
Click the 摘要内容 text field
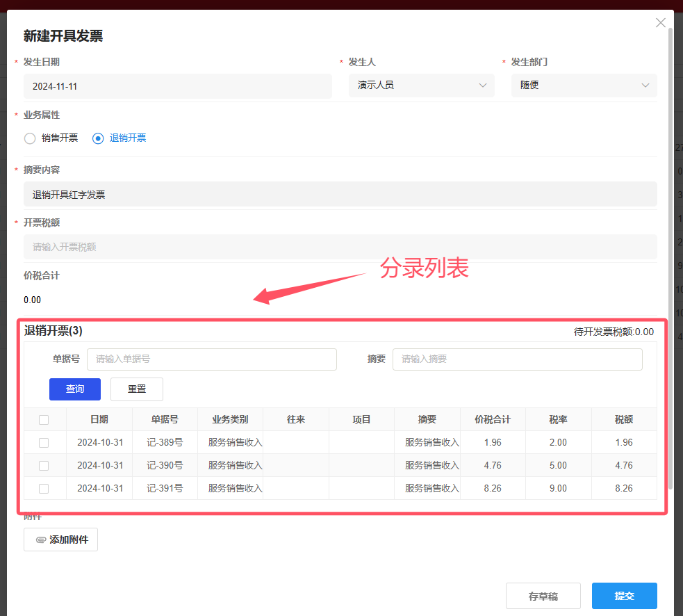(340, 195)
